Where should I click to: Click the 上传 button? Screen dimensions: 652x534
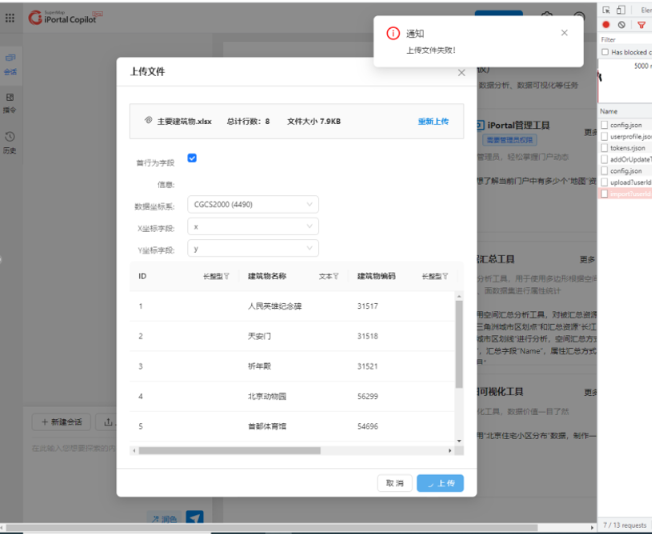(440, 483)
